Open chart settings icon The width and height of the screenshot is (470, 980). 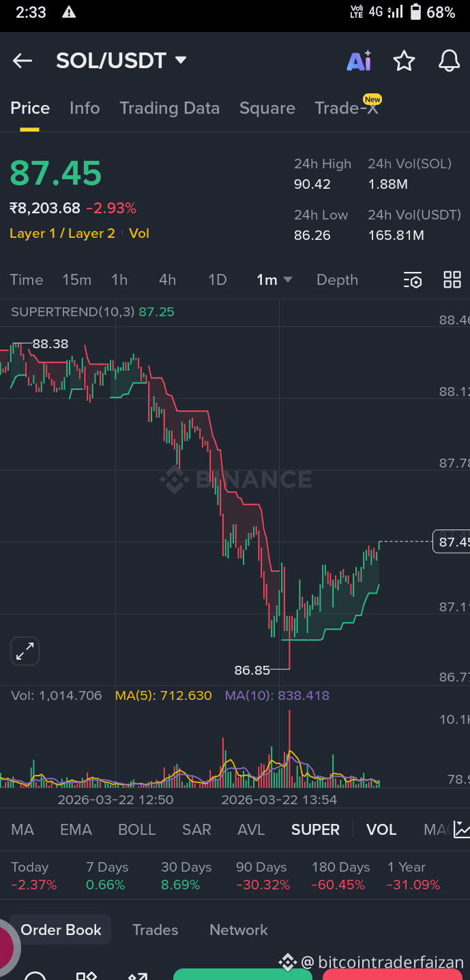[x=413, y=280]
